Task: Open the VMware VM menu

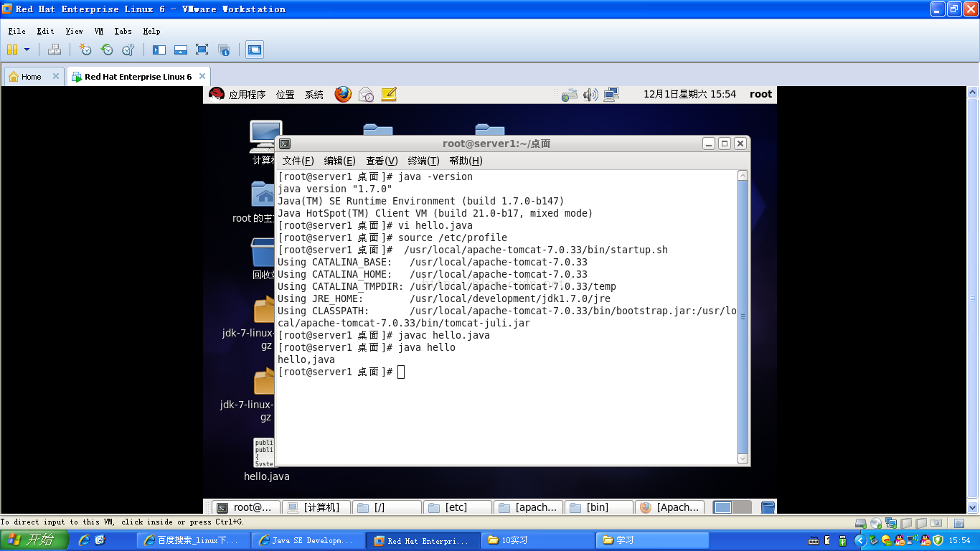Action: [x=99, y=31]
